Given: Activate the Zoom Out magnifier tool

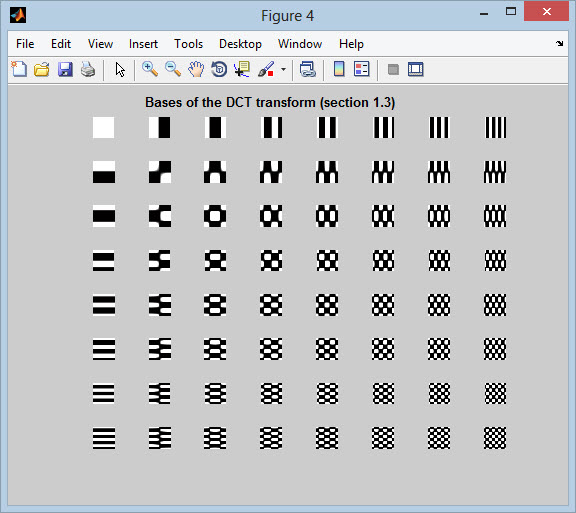Looking at the screenshot, I should [173, 69].
